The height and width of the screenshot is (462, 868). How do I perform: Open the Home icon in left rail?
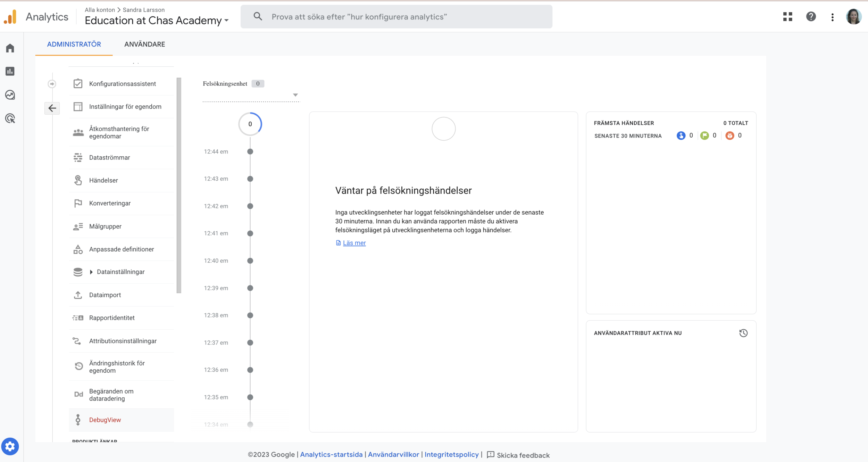tap(10, 48)
